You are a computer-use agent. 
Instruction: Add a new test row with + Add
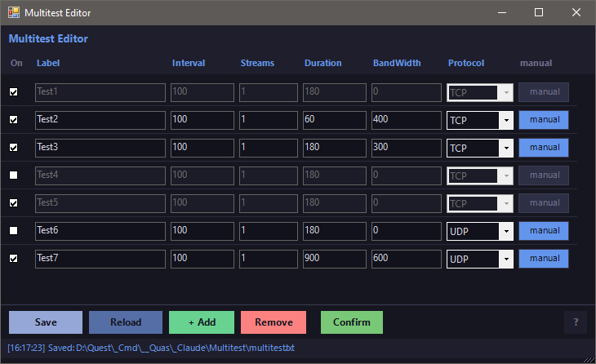pyautogui.click(x=202, y=322)
